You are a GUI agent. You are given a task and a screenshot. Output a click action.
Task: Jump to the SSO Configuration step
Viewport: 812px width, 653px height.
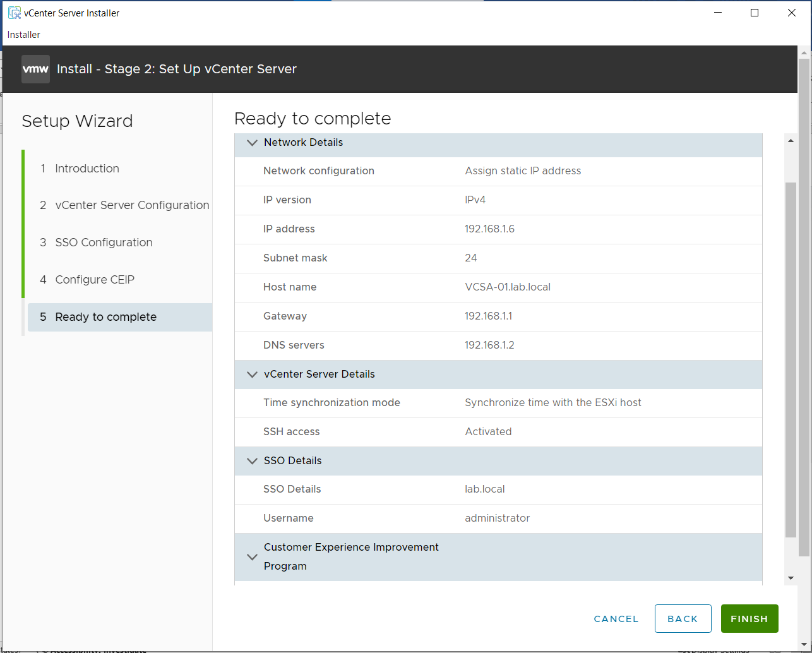pos(104,243)
